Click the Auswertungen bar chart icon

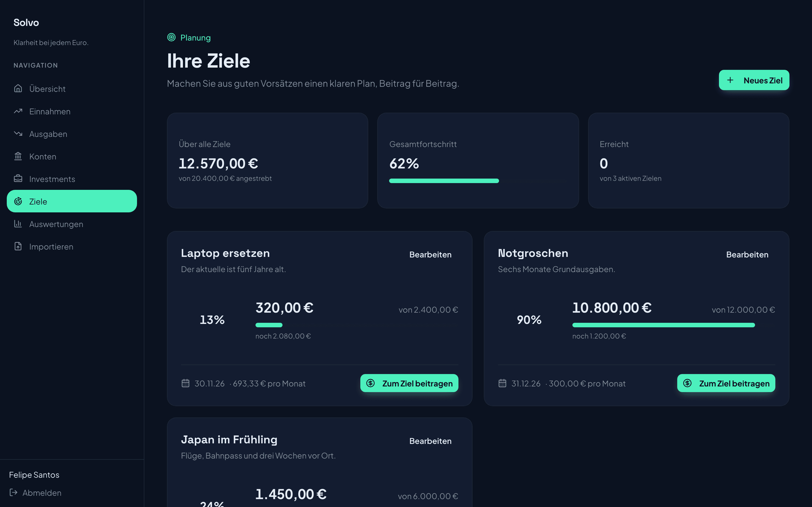click(18, 224)
